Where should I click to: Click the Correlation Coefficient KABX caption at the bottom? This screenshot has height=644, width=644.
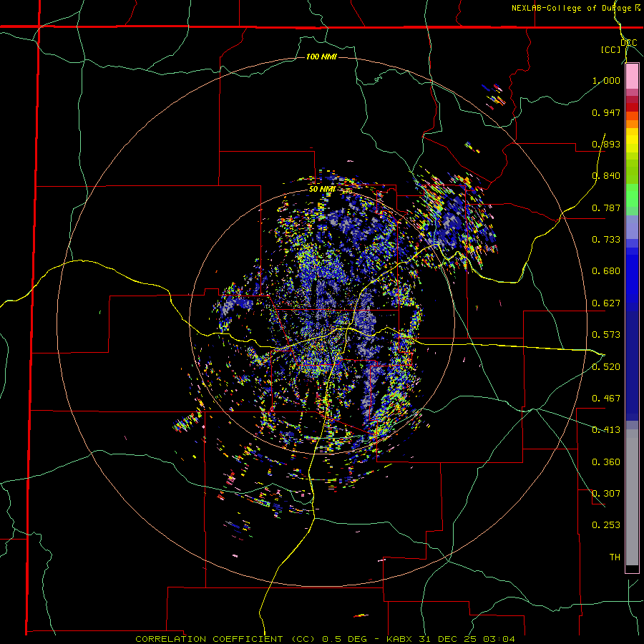[x=325, y=639]
